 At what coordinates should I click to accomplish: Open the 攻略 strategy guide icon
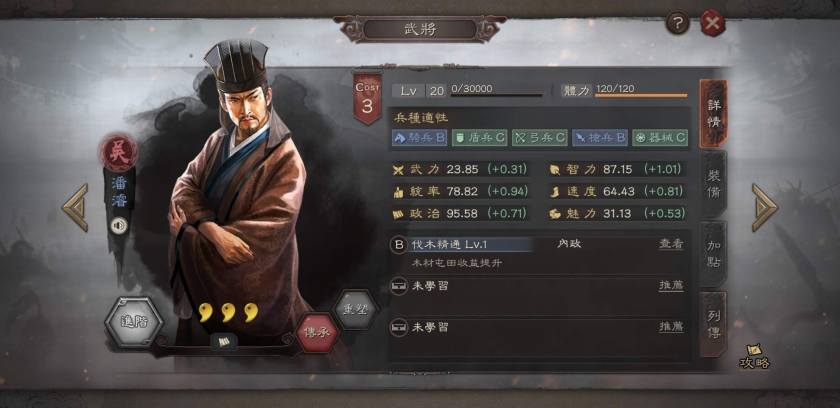pyautogui.click(x=755, y=357)
